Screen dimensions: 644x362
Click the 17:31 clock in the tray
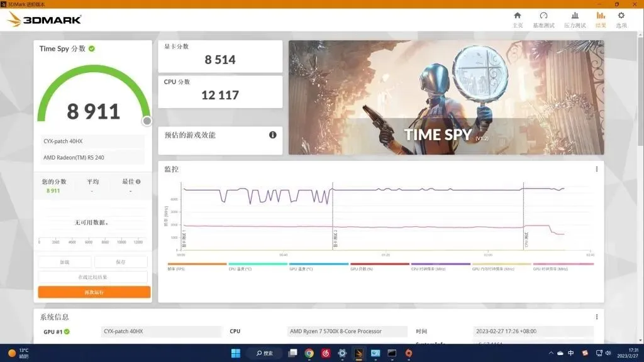point(628,353)
